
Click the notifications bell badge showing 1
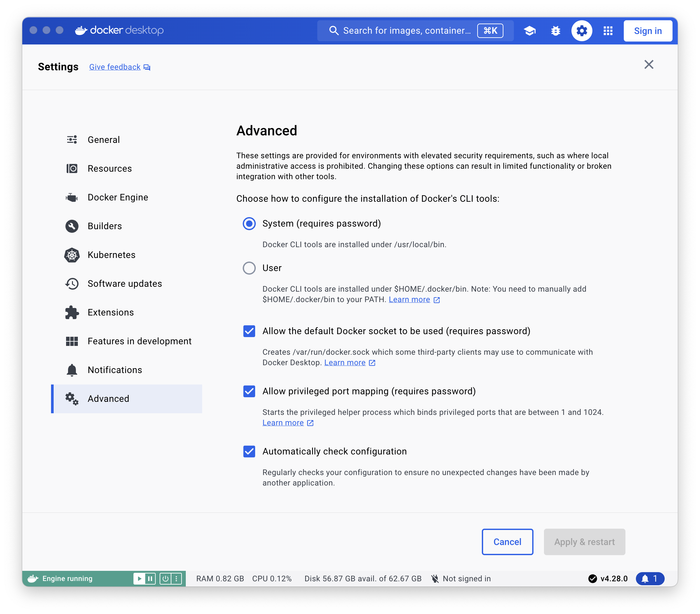click(650, 578)
